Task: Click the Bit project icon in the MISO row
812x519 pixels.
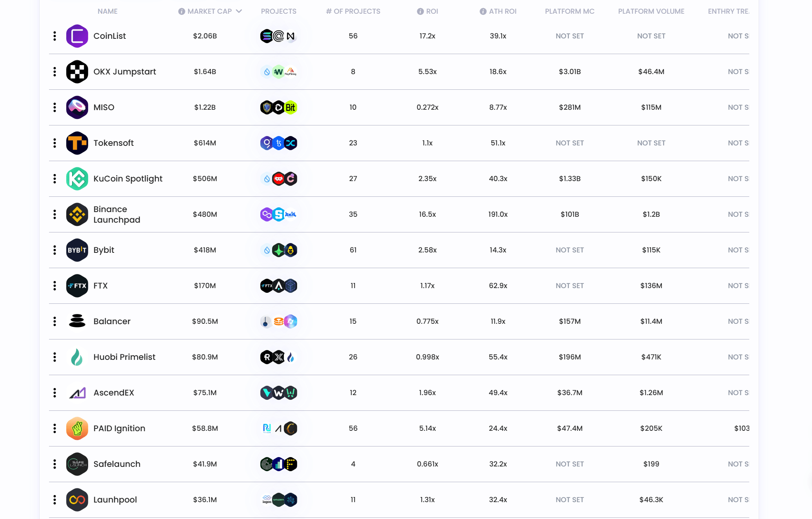Action: pyautogui.click(x=291, y=107)
